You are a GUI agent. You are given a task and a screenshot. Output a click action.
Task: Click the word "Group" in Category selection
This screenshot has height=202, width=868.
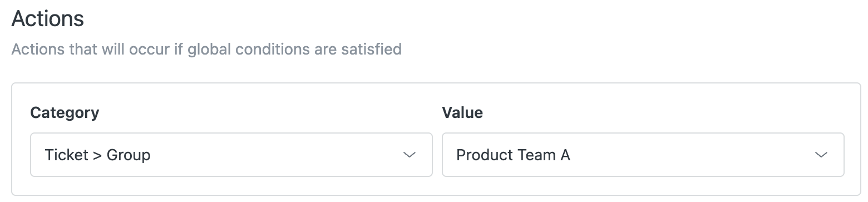click(x=129, y=155)
